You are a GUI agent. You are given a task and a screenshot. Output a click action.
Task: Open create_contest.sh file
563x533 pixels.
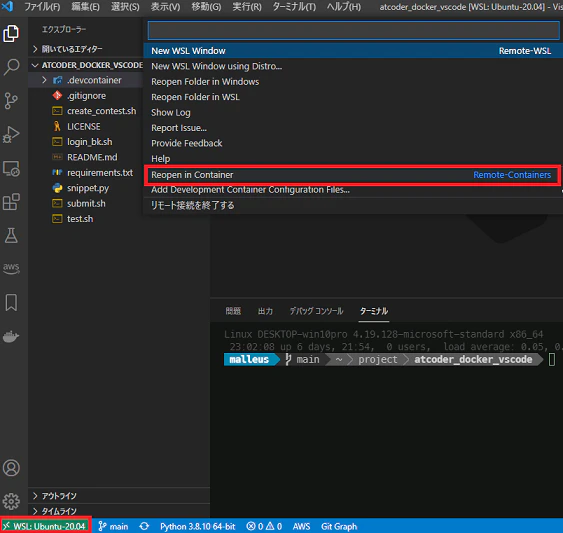pyautogui.click(x=86, y=111)
